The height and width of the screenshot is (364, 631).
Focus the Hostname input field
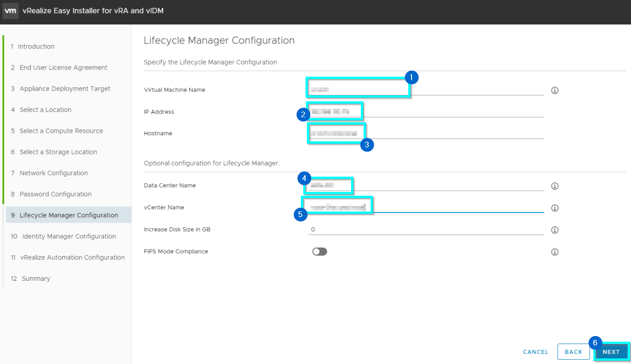426,133
